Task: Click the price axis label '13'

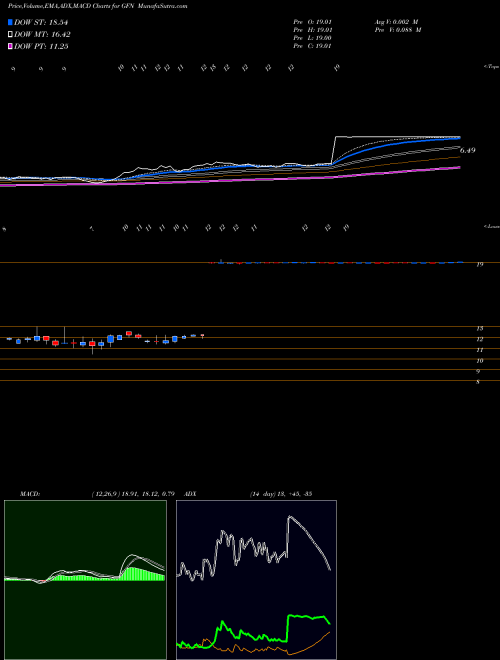Action: 479,328
